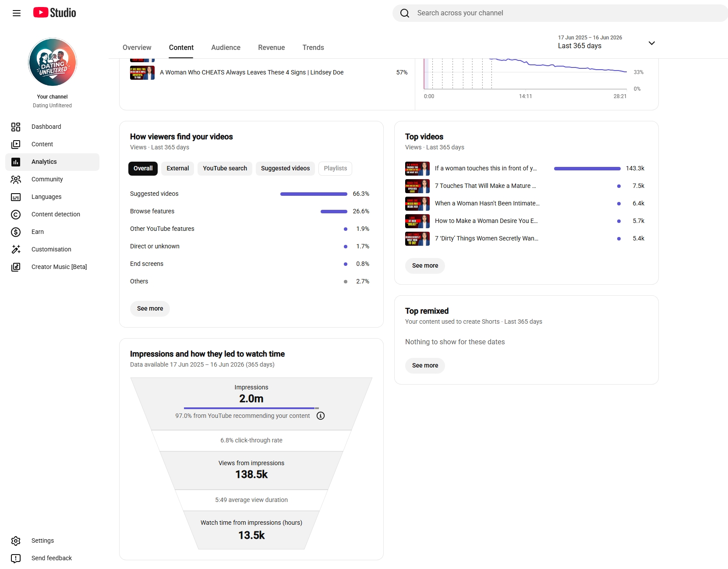Click the Creator Music sidebar icon
728x569 pixels.
[x=16, y=267]
